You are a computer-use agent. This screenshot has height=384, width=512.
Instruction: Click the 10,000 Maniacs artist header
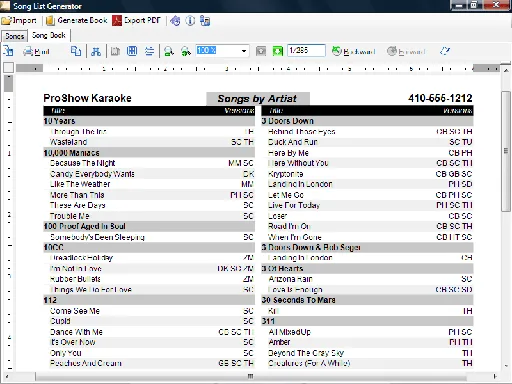[149, 153]
